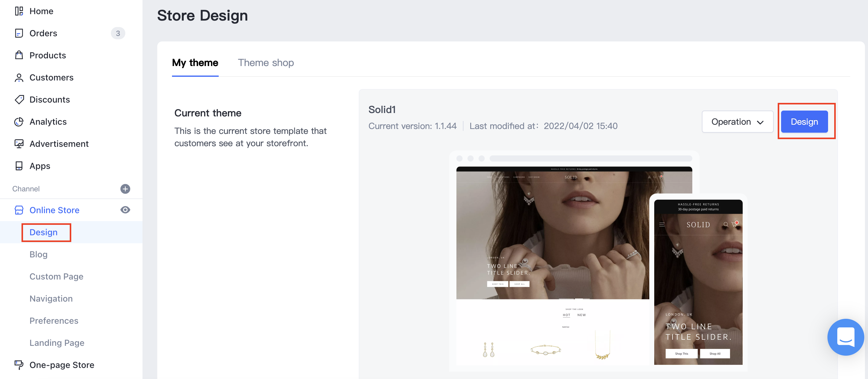This screenshot has height=379, width=868.
Task: Click the Orders receipt icon
Action: tap(19, 33)
